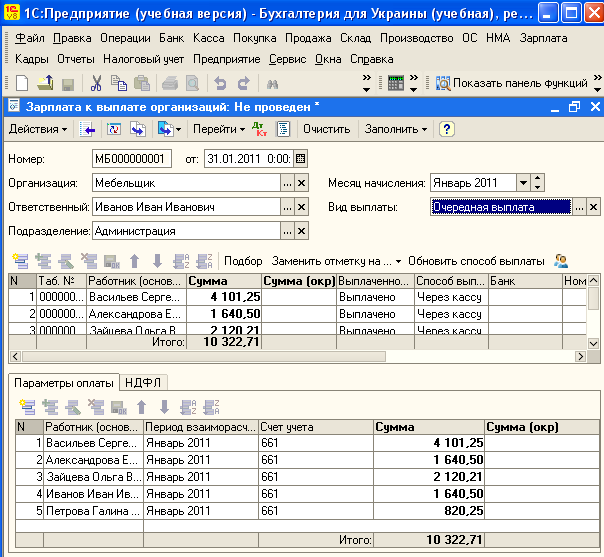Click the employees table horizontal scrollbar

click(204, 356)
